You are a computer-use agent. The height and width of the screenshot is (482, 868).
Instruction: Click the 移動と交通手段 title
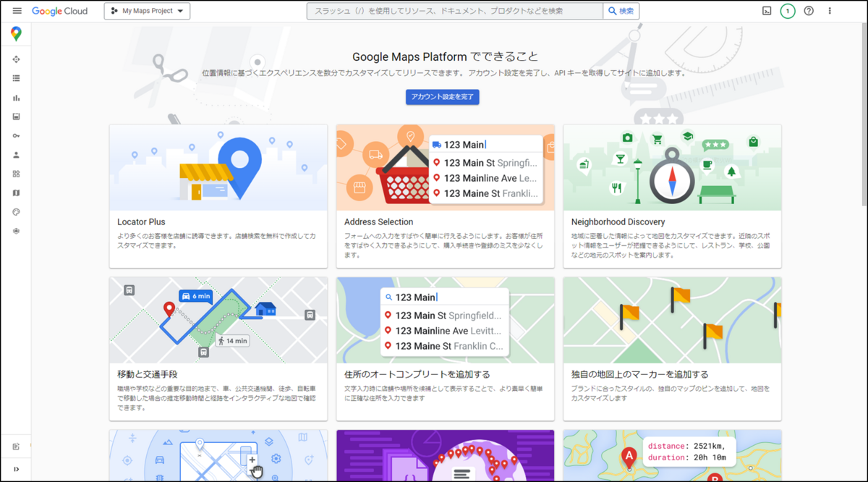[148, 374]
